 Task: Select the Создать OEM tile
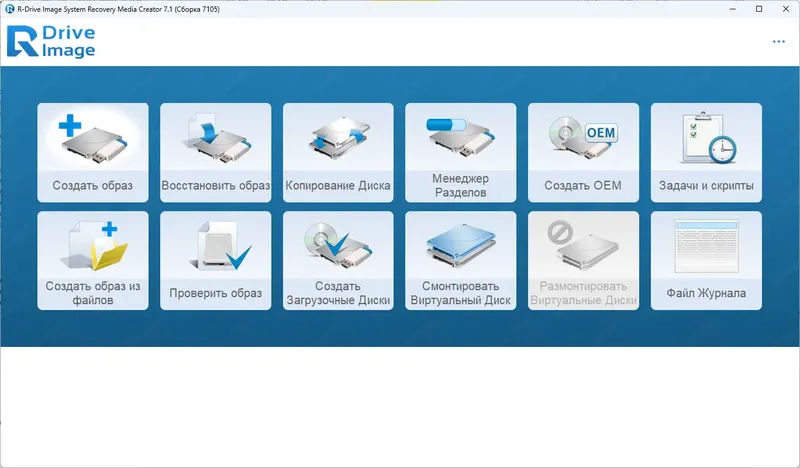pos(584,153)
